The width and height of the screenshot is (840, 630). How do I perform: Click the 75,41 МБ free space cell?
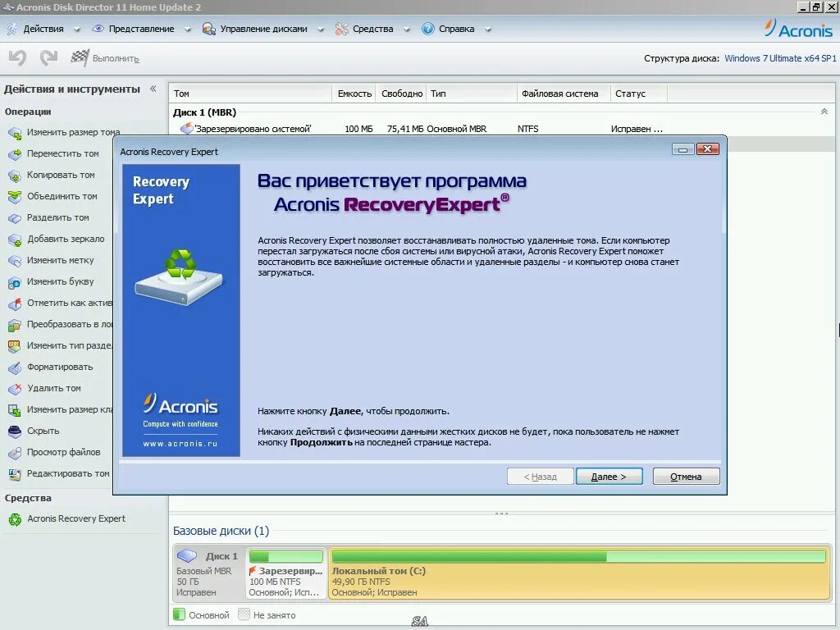405,129
